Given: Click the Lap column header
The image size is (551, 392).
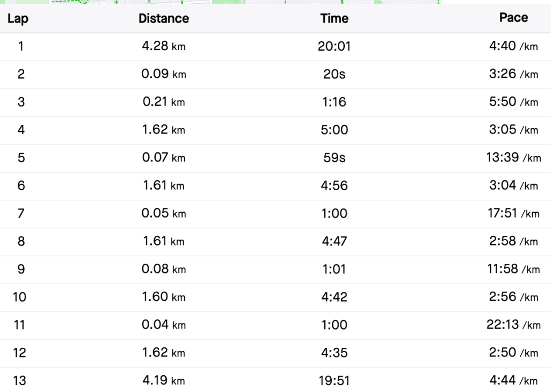Looking at the screenshot, I should (18, 19).
